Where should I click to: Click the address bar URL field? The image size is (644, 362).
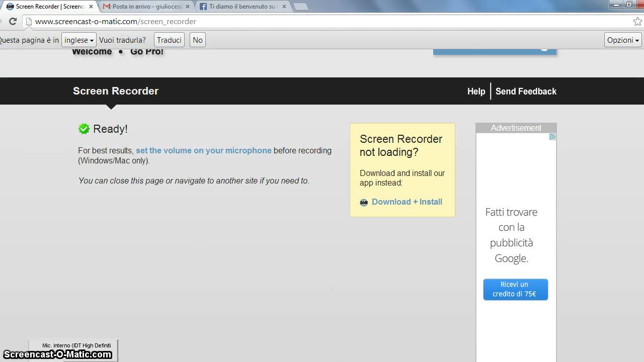point(327,22)
